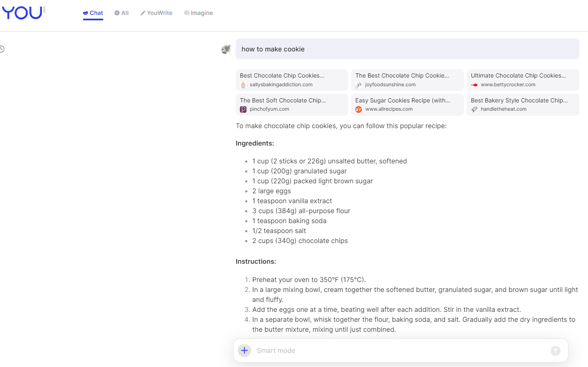588x367 pixels.
Task: Click the user avatar beside query
Action: (226, 49)
